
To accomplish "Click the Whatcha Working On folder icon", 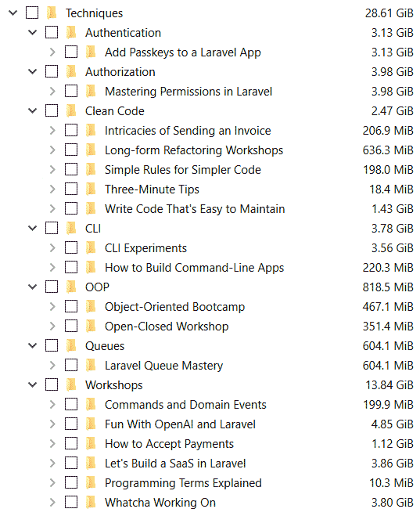I will (91, 503).
